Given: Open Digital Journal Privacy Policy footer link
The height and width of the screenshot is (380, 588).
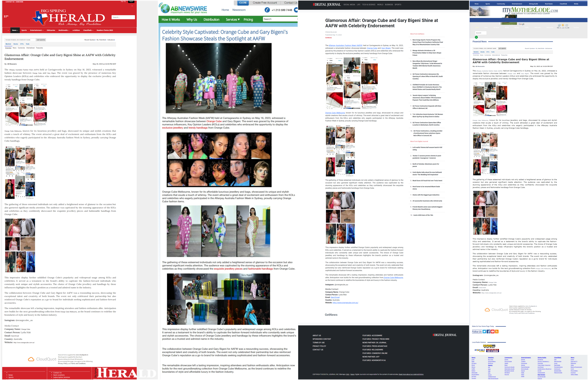Looking at the screenshot, I should tap(319, 346).
